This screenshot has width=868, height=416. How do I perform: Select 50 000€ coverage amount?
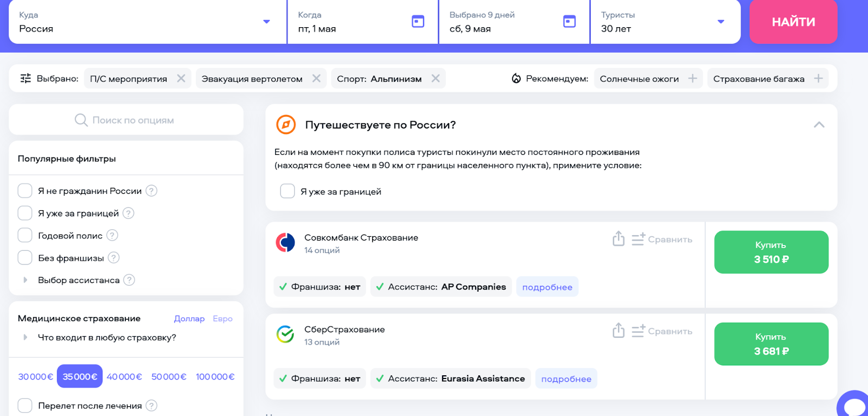[x=169, y=376]
